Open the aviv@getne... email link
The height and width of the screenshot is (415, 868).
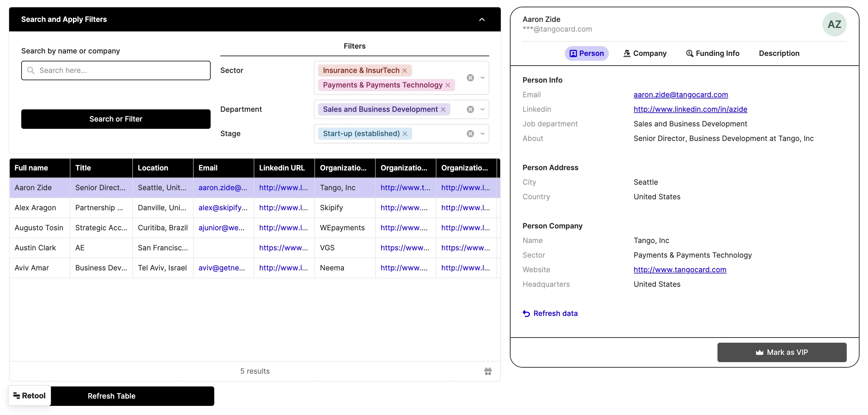pos(221,268)
